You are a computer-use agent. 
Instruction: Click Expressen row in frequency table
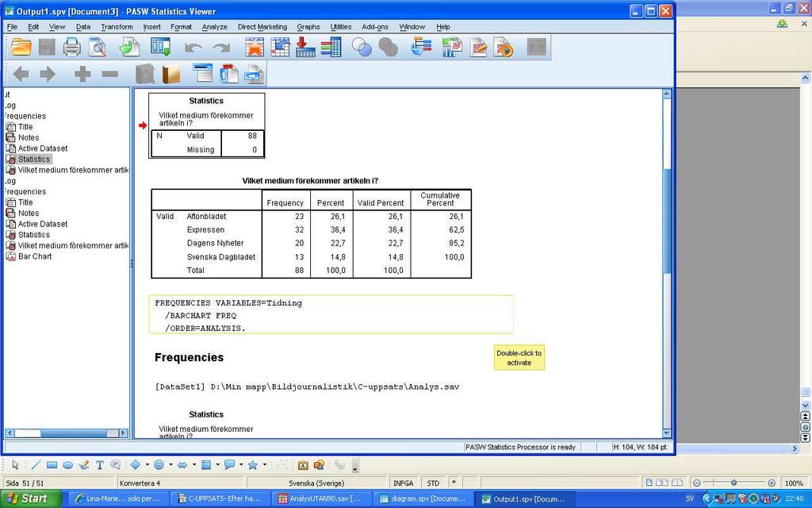tap(311, 229)
